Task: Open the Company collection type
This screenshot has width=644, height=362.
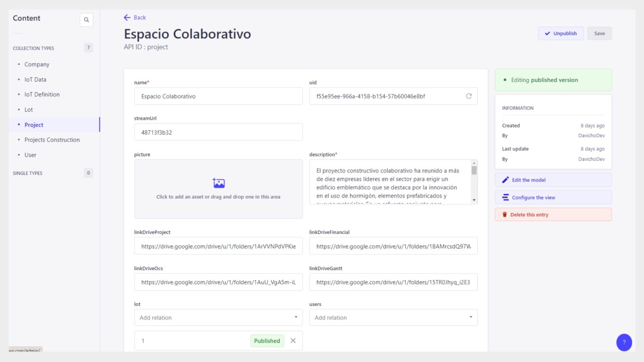Action: [x=37, y=64]
